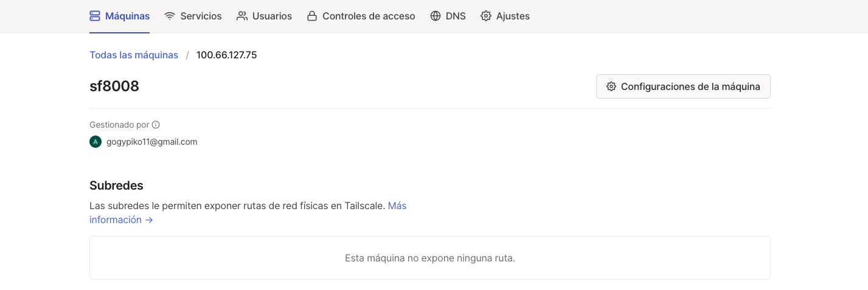Screen dimensions: 868x290
Task: Click the DNS globe icon
Action: (x=436, y=16)
